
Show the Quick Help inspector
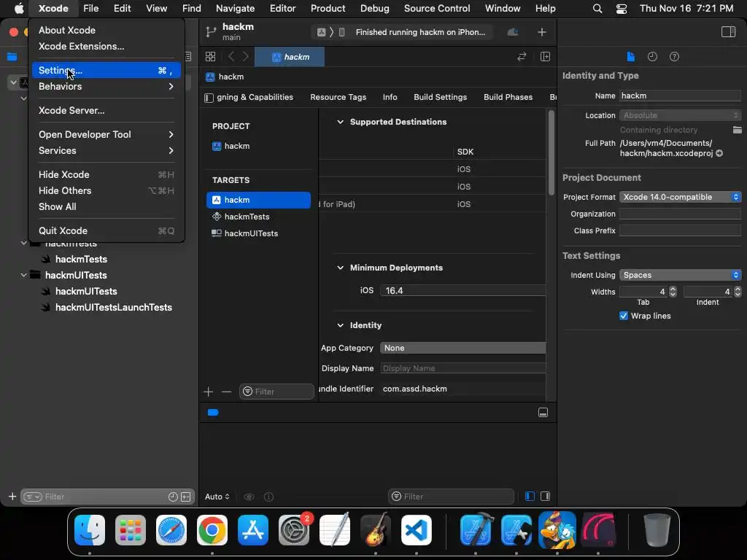[x=674, y=57]
